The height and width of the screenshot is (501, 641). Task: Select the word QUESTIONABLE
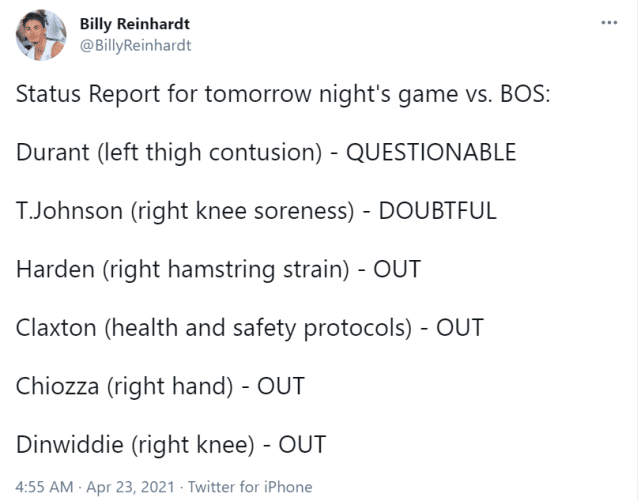click(431, 153)
